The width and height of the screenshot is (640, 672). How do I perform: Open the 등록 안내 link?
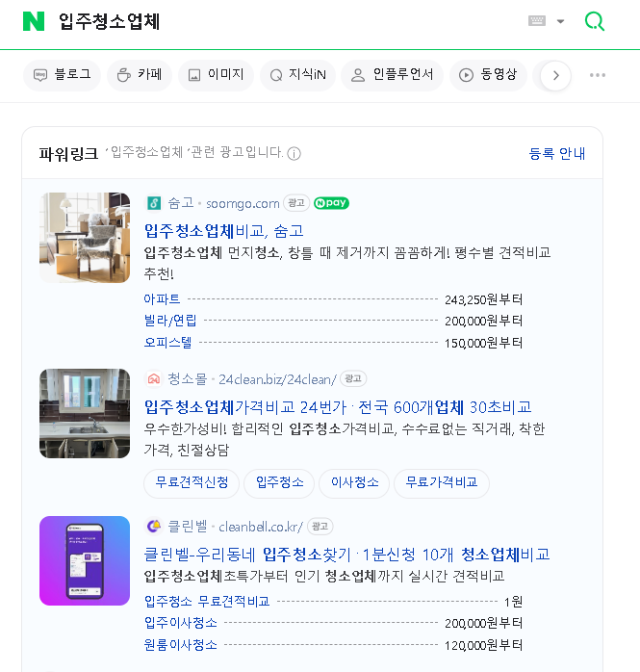(x=557, y=153)
